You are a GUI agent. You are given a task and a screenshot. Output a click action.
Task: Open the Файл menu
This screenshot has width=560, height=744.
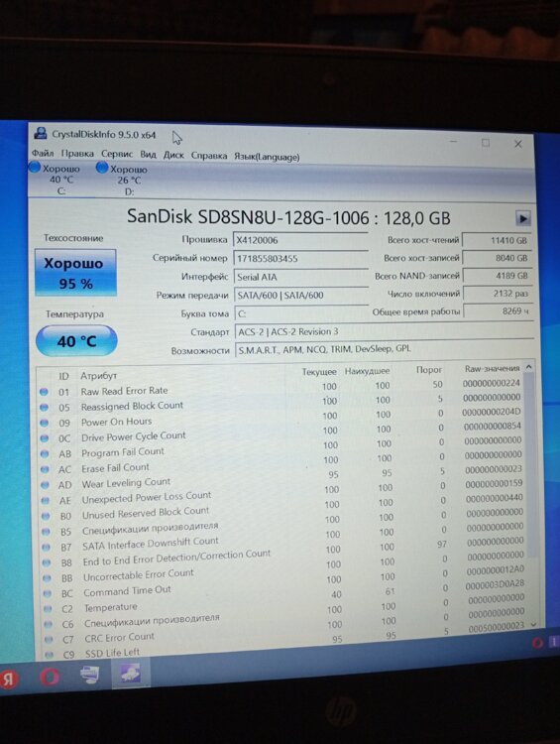tap(43, 153)
